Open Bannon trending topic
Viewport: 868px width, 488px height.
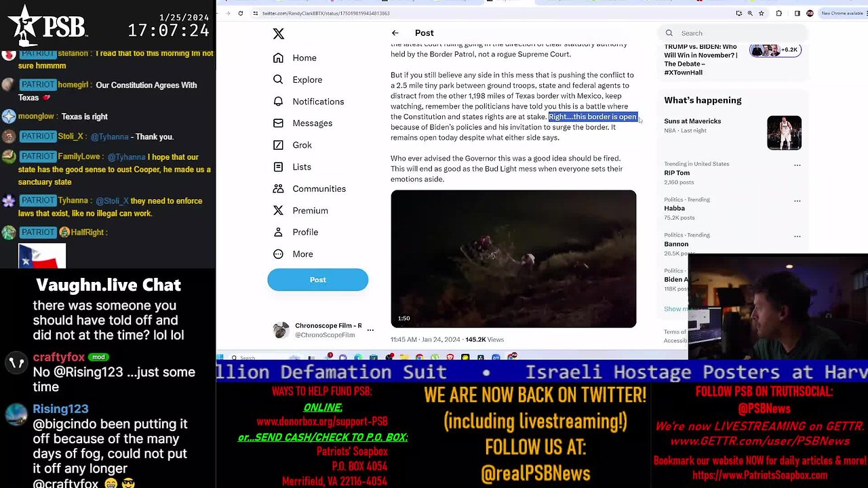pos(676,244)
